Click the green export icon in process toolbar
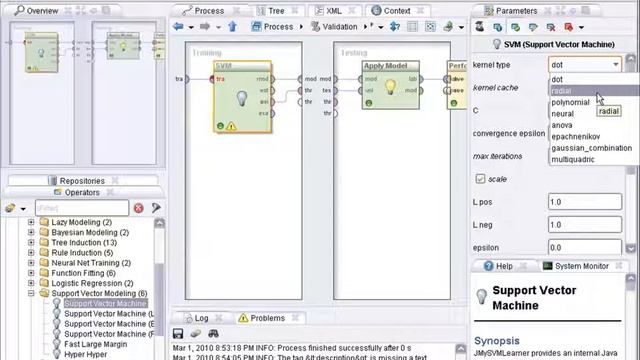This screenshot has height=360, width=640. pos(449,27)
